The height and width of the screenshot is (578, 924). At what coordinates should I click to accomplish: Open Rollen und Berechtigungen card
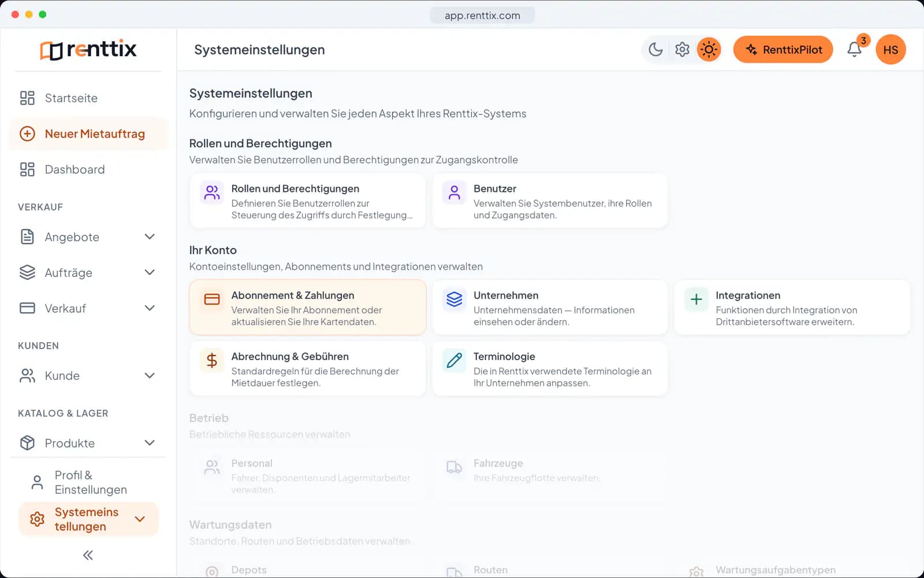click(x=308, y=201)
